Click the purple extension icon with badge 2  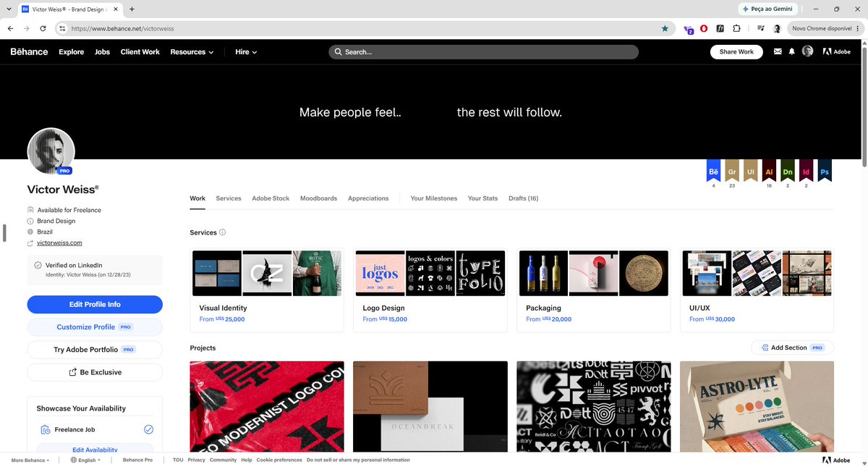(x=688, y=28)
